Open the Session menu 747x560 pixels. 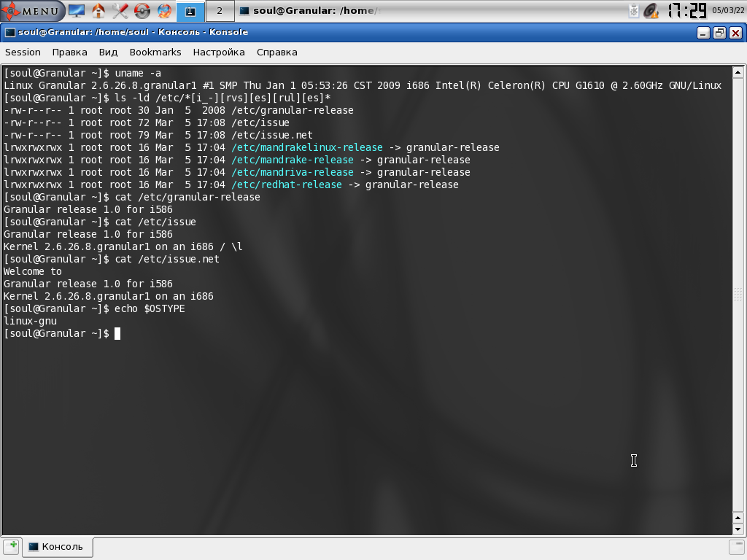[x=23, y=52]
